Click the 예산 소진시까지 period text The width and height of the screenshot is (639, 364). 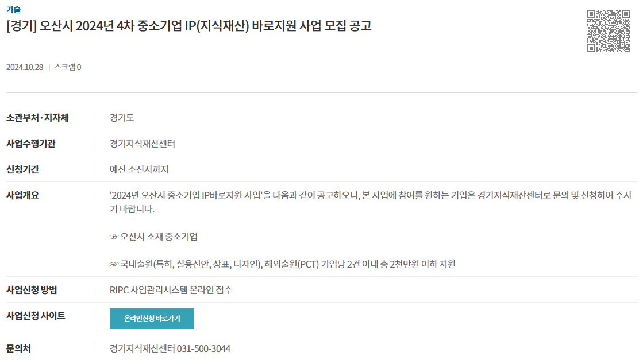click(x=139, y=169)
